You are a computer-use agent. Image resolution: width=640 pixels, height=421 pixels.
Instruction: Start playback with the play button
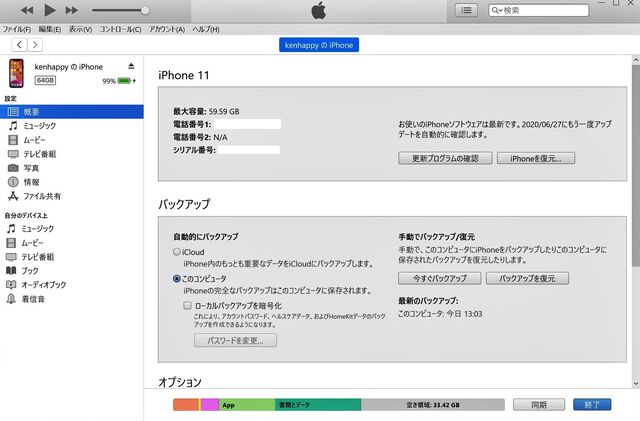pyautogui.click(x=49, y=10)
